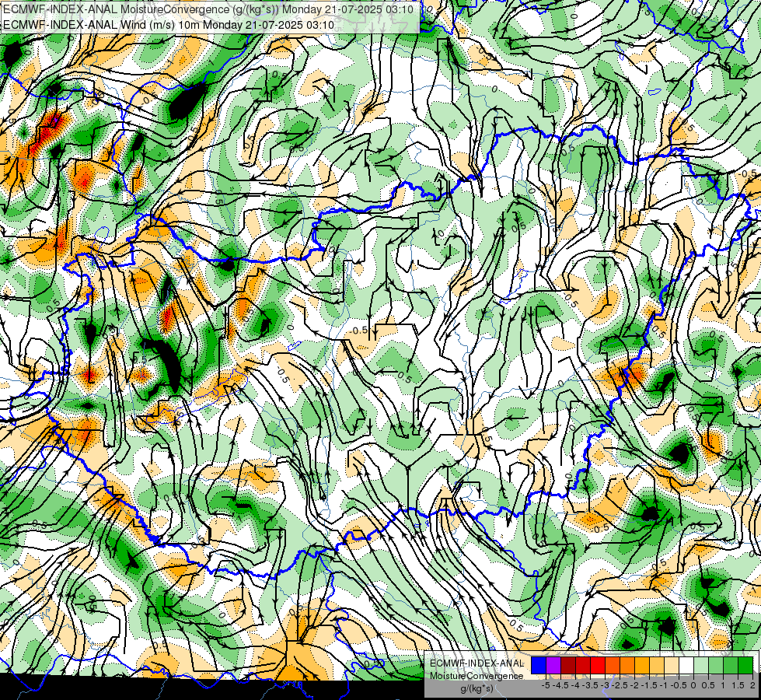This screenshot has width=761, height=700.
Task: Click the '1.5' tick label in the legend
Action: click(738, 685)
